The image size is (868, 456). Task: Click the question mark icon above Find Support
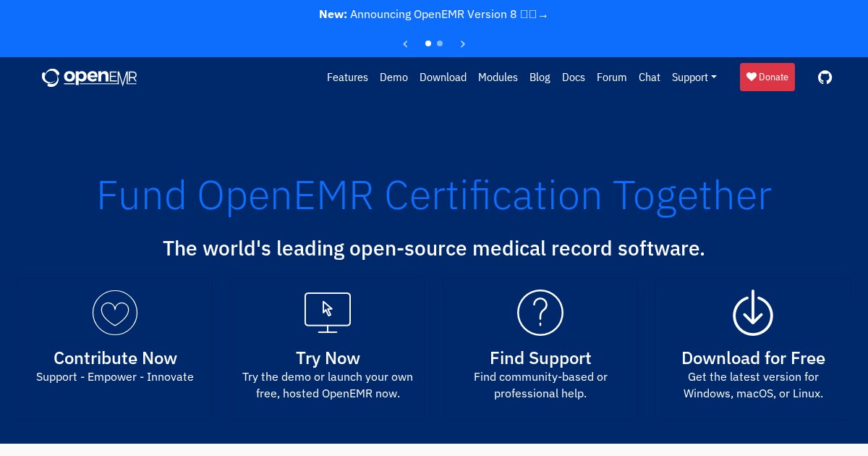coord(540,313)
